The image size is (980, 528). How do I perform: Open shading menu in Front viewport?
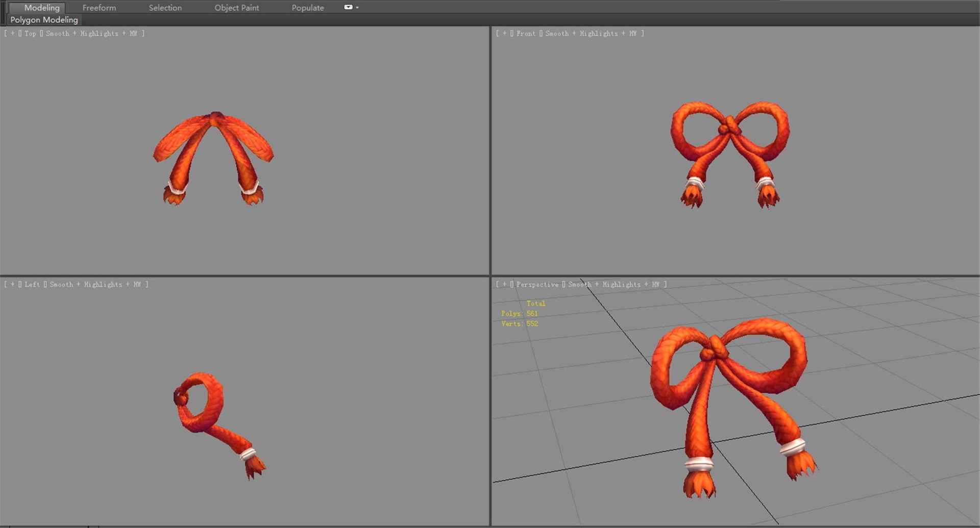click(591, 33)
